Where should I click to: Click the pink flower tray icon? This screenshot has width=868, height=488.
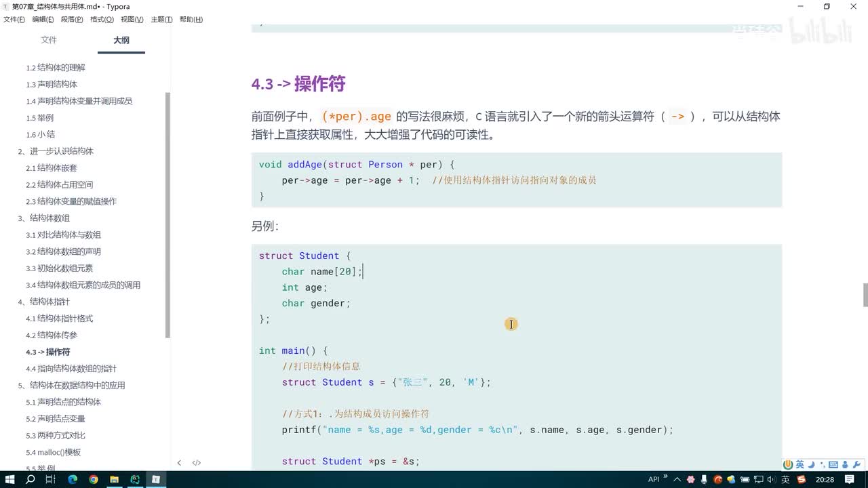click(x=691, y=479)
